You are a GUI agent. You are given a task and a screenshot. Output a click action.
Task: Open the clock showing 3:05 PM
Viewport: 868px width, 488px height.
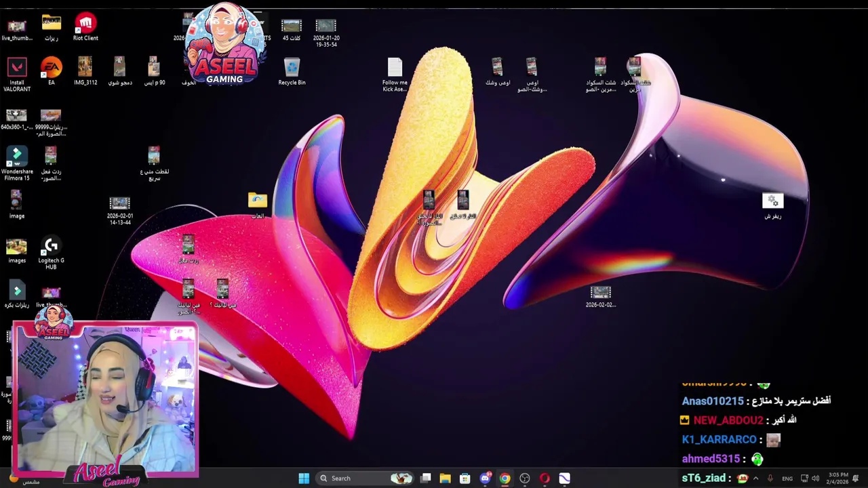click(x=838, y=479)
